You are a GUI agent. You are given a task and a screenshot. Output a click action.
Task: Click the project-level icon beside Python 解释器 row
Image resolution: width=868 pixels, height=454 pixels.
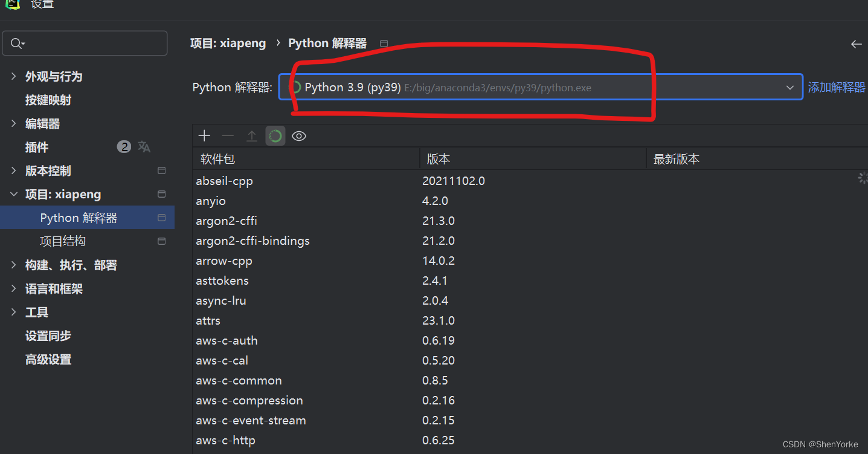pyautogui.click(x=162, y=218)
